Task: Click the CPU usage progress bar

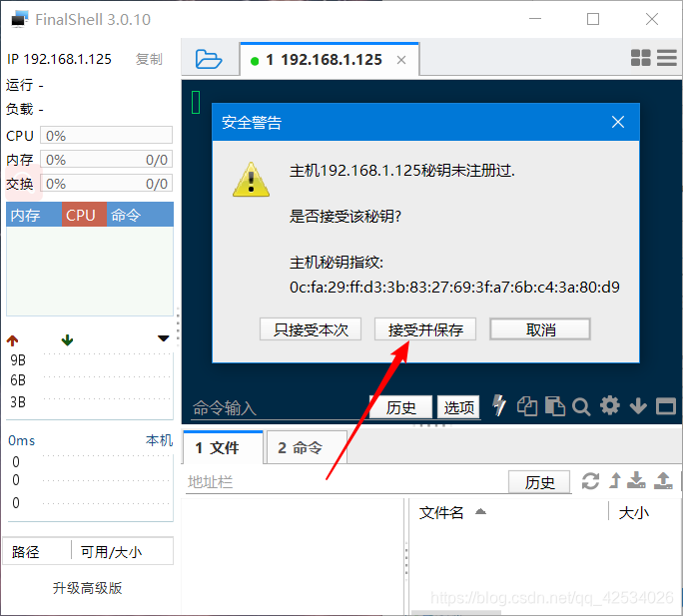Action: [106, 135]
